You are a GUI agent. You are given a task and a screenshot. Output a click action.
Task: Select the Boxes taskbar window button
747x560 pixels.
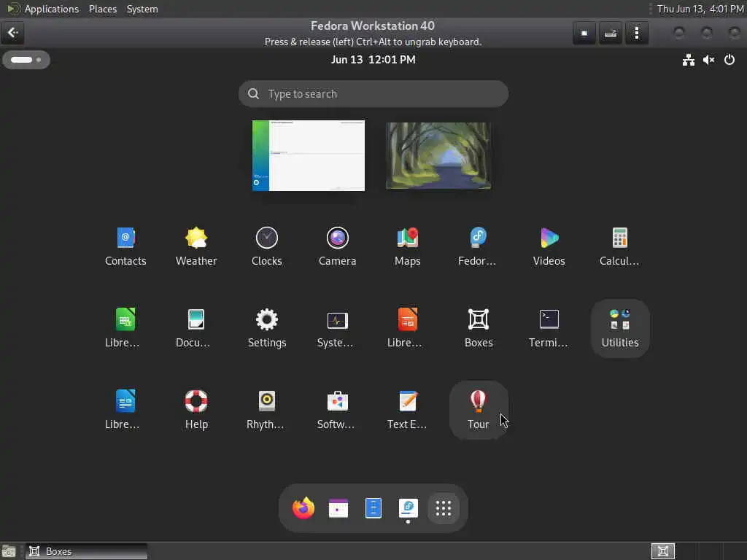(x=87, y=551)
